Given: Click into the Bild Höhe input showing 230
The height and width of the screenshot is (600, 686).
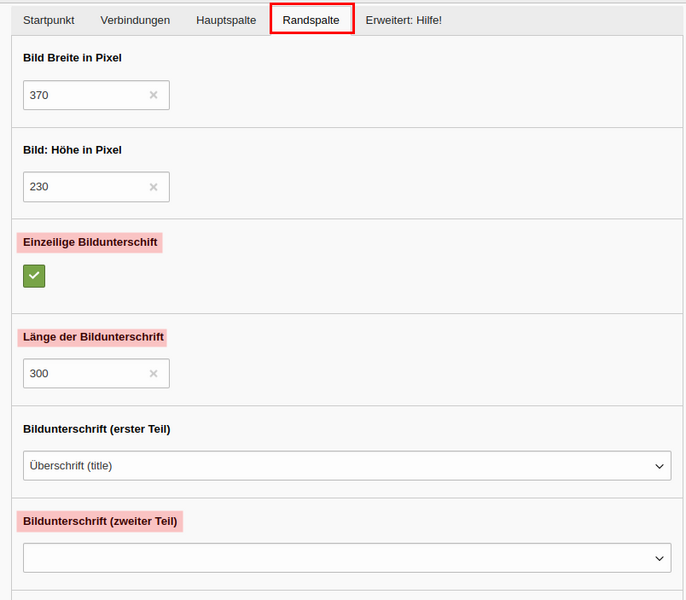Looking at the screenshot, I should click(x=96, y=187).
